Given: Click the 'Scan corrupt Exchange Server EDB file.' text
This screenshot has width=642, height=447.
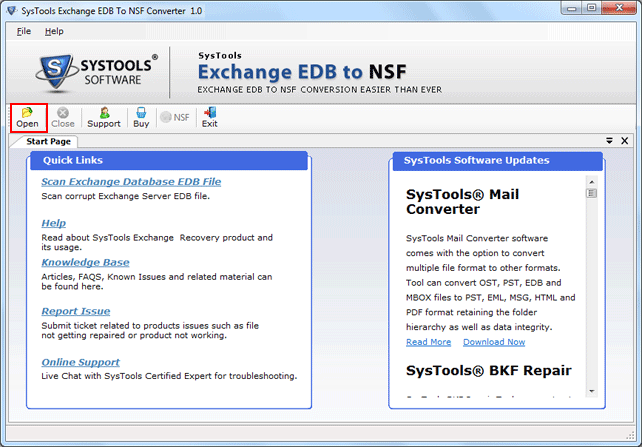Looking at the screenshot, I should tap(126, 196).
